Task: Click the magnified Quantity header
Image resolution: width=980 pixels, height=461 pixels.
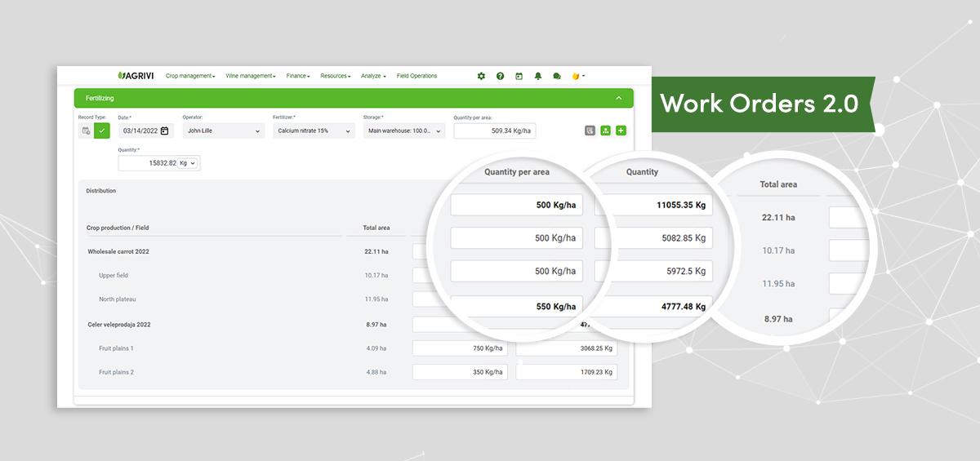Action: tap(642, 172)
